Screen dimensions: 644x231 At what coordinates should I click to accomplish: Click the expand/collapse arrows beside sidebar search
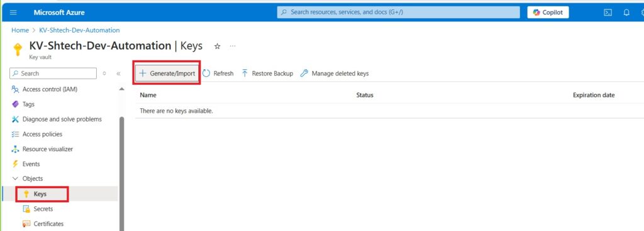tap(104, 74)
